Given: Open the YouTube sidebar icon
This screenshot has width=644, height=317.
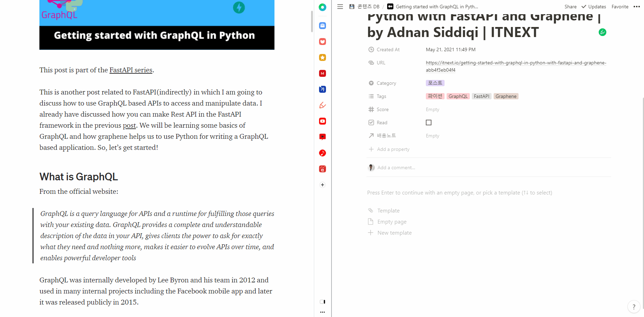Looking at the screenshot, I should [x=323, y=121].
